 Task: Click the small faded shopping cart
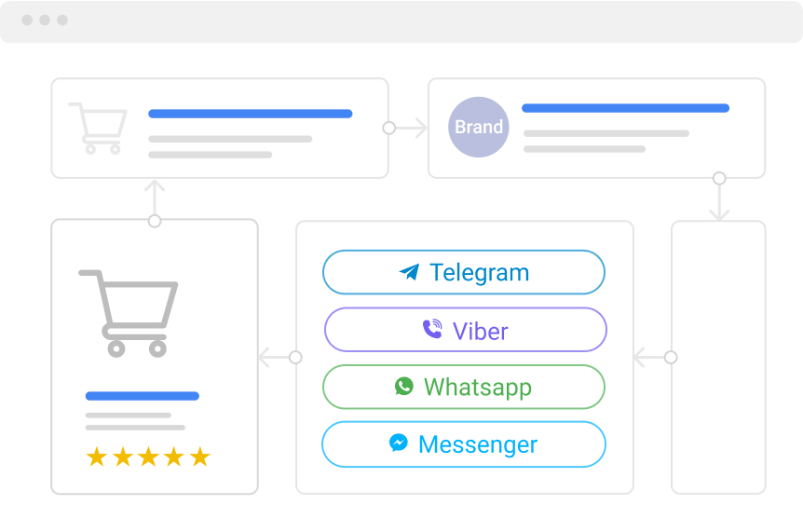pyautogui.click(x=99, y=129)
